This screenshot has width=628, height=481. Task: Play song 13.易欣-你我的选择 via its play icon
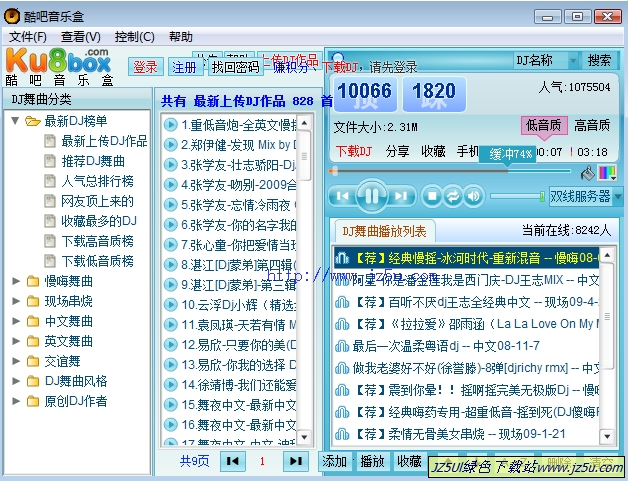pyautogui.click(x=171, y=364)
